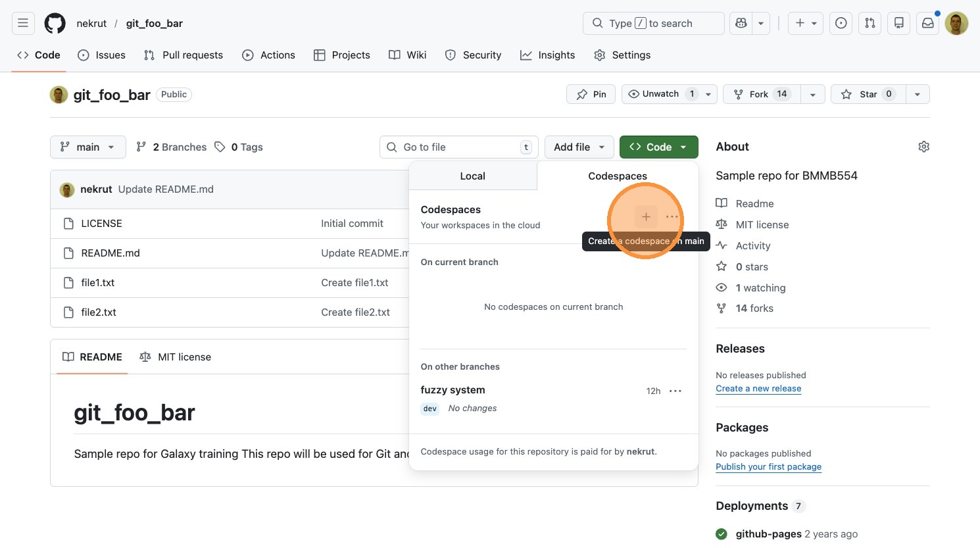
Task: Expand the main branch dropdown
Action: click(87, 147)
